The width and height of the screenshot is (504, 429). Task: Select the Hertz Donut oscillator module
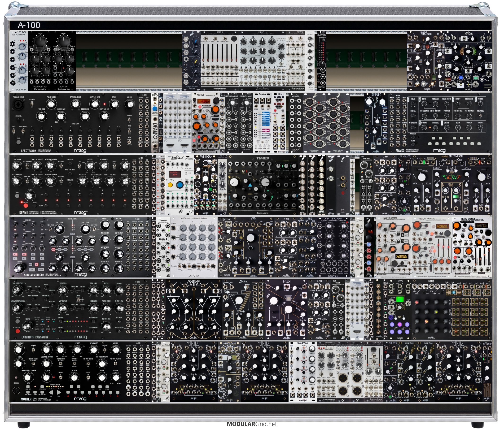pyautogui.click(x=472, y=247)
